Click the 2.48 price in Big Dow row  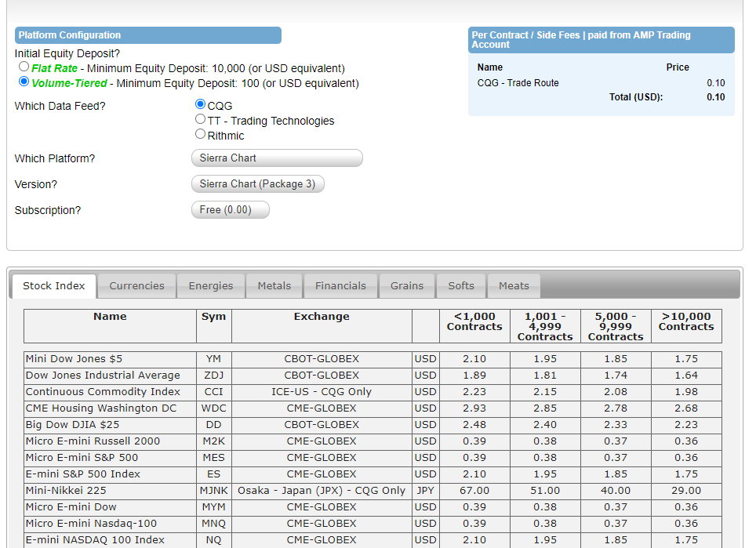coord(474,425)
